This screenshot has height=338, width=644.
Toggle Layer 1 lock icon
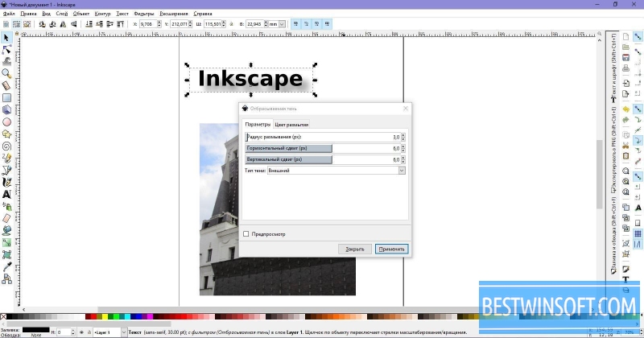89,332
